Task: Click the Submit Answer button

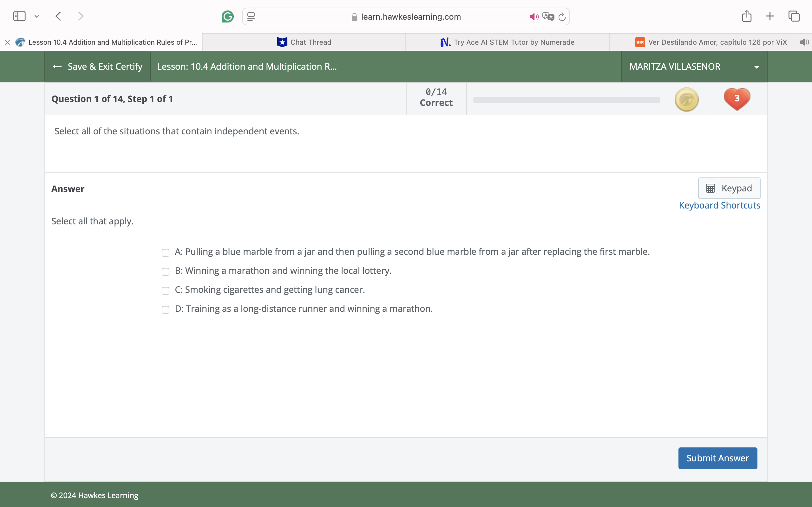Action: tap(717, 458)
